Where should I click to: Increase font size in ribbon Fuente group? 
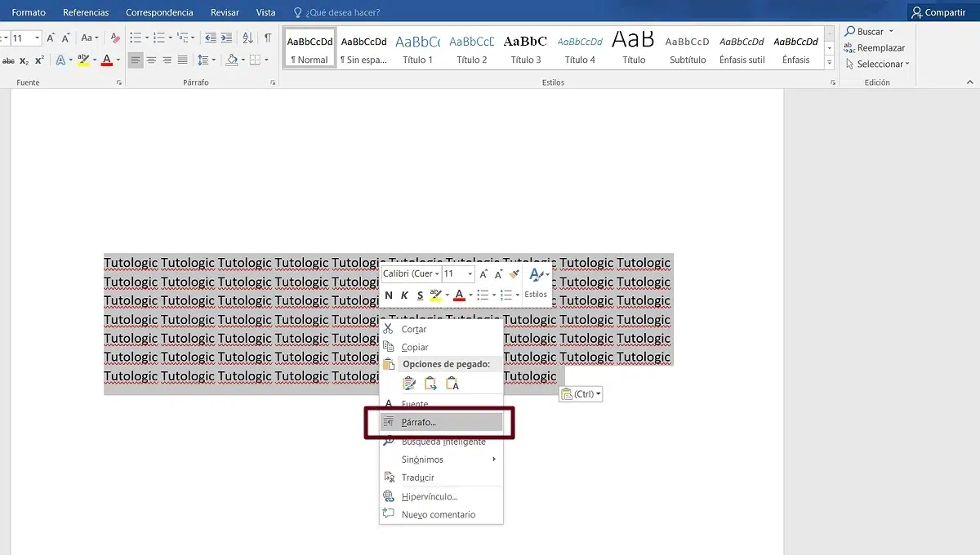51,38
